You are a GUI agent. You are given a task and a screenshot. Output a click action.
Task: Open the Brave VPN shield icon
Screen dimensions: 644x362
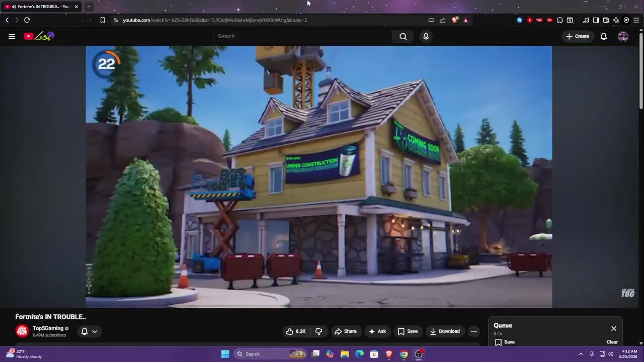point(626,20)
